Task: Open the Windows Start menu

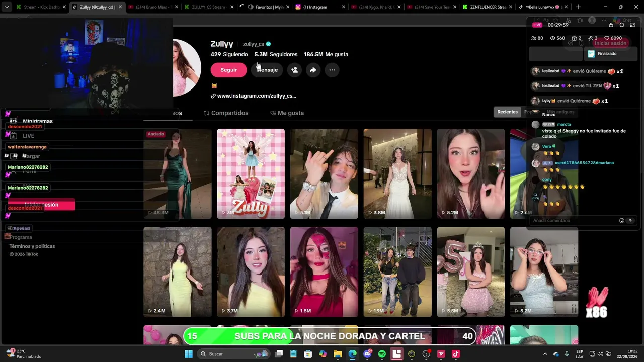Action: (x=189, y=354)
